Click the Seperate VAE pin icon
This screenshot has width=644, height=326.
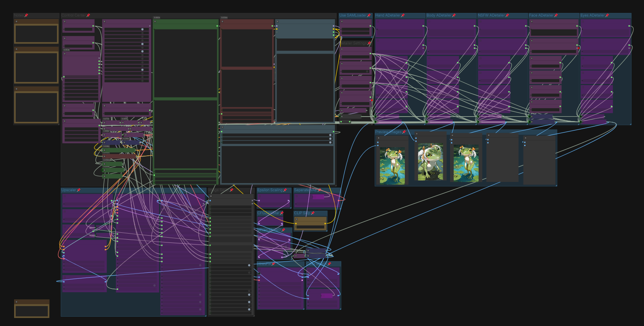(320, 190)
